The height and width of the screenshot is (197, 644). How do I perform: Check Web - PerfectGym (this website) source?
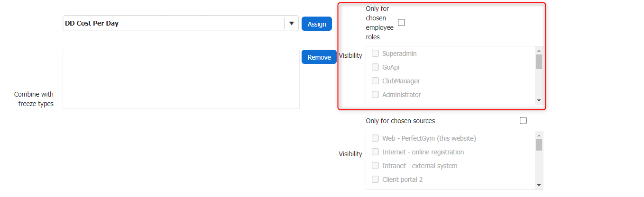376,138
